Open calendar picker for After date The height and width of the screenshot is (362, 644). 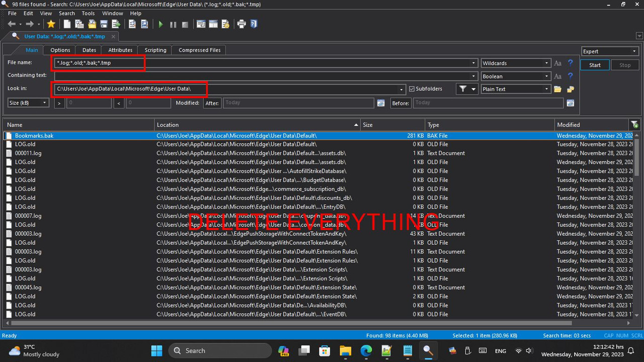click(x=381, y=103)
